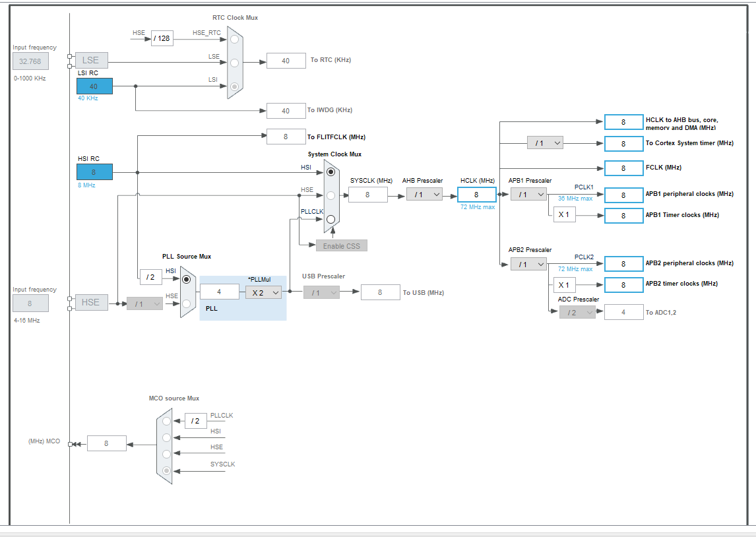The height and width of the screenshot is (537, 756).
Task: Select SYSCLK in the MCO source Mux
Action: pos(165,469)
